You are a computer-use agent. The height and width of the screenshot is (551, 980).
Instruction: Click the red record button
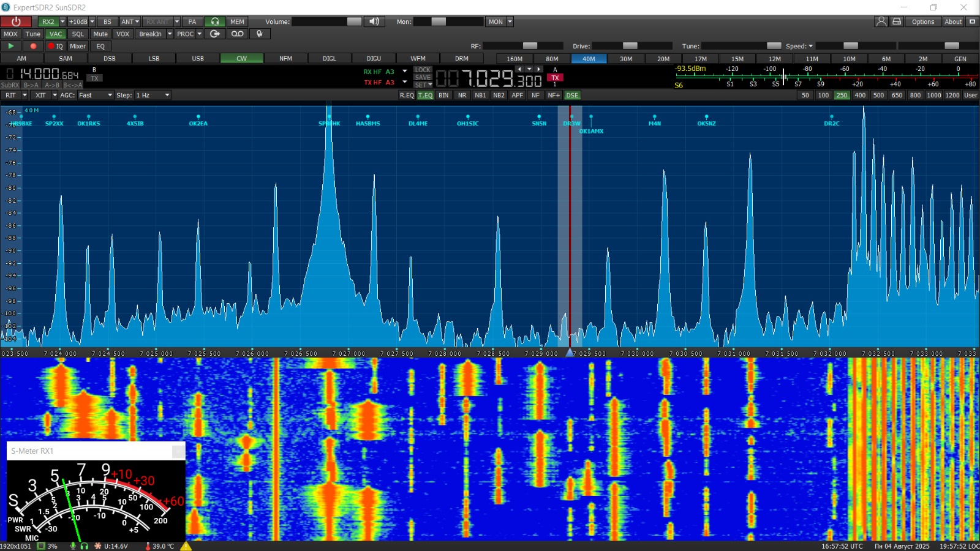pos(33,46)
